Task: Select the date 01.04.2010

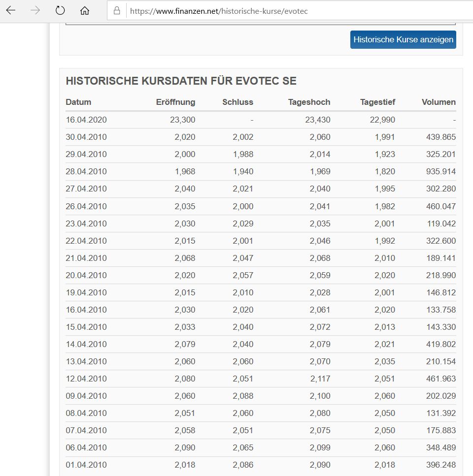Action: click(86, 465)
